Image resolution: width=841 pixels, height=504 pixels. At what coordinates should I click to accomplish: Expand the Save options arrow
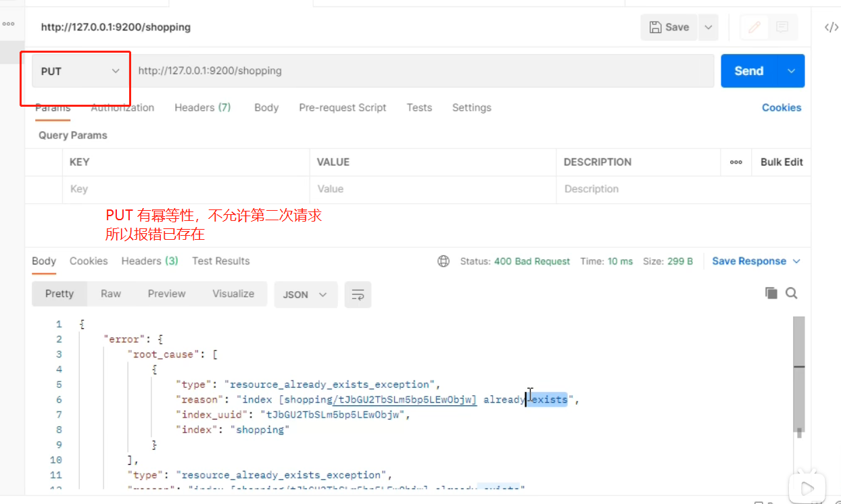pos(708,27)
